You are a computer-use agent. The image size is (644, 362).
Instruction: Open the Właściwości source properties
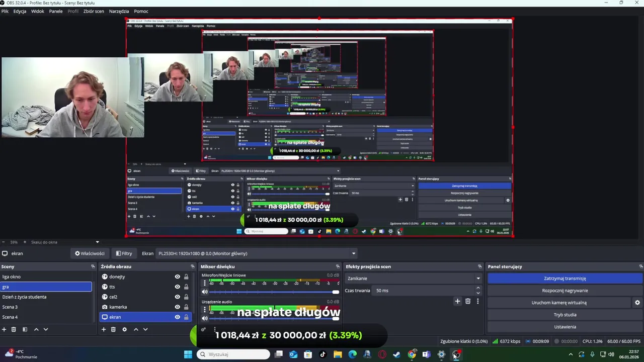(90, 253)
